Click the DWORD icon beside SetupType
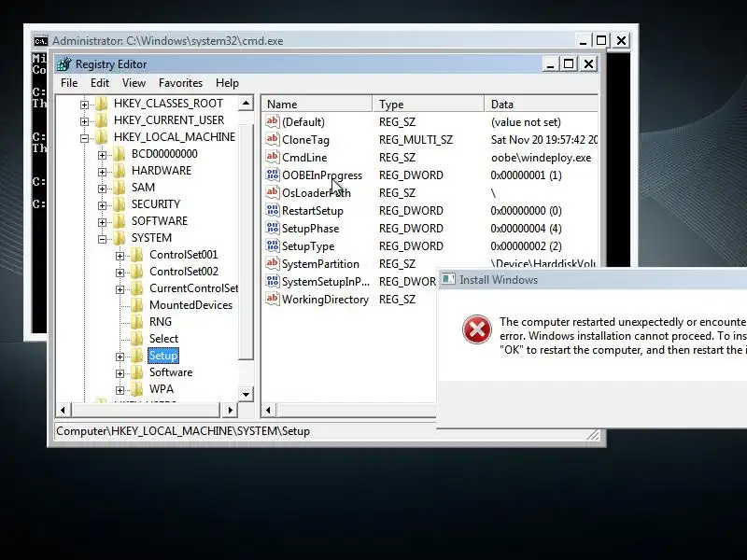Viewport: 747px width, 560px height. click(x=272, y=245)
